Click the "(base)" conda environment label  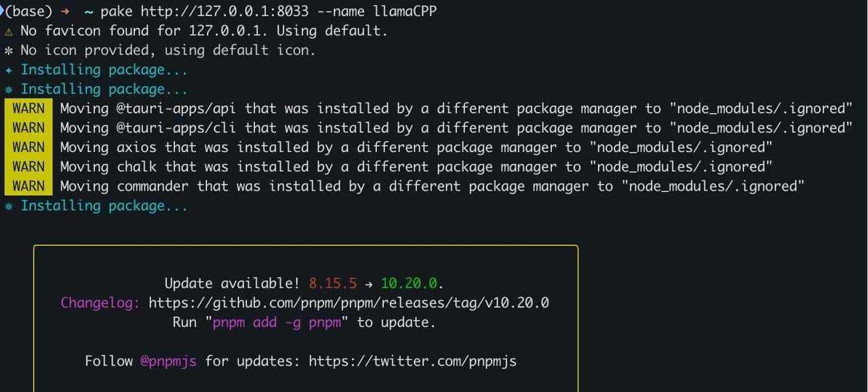pos(28,12)
